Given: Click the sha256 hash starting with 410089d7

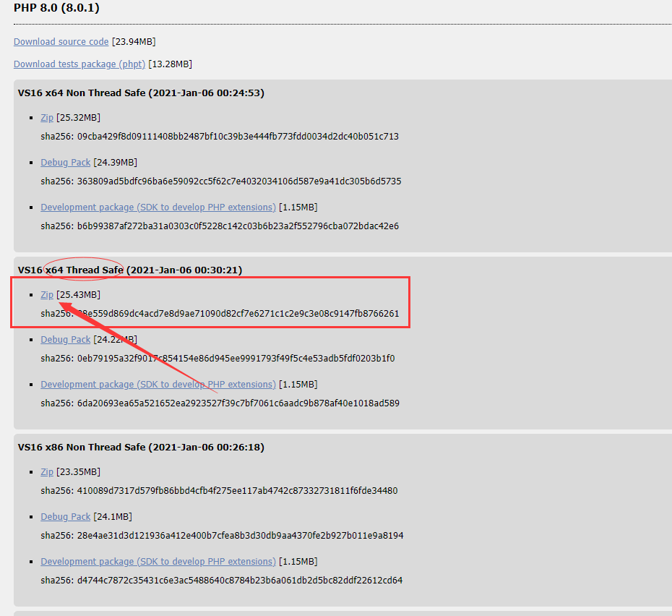Looking at the screenshot, I should [x=238, y=491].
